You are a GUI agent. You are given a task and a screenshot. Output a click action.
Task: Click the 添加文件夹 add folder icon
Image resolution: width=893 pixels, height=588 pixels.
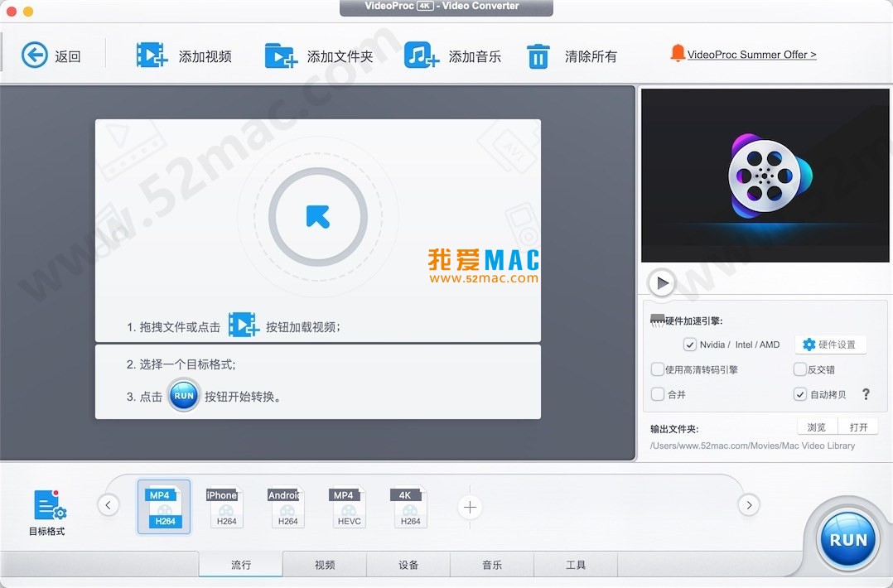click(282, 55)
